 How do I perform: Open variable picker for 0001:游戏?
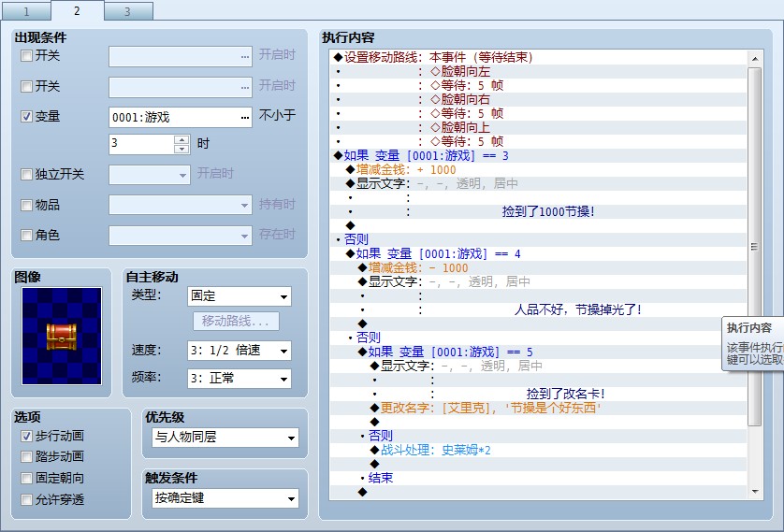tap(244, 118)
